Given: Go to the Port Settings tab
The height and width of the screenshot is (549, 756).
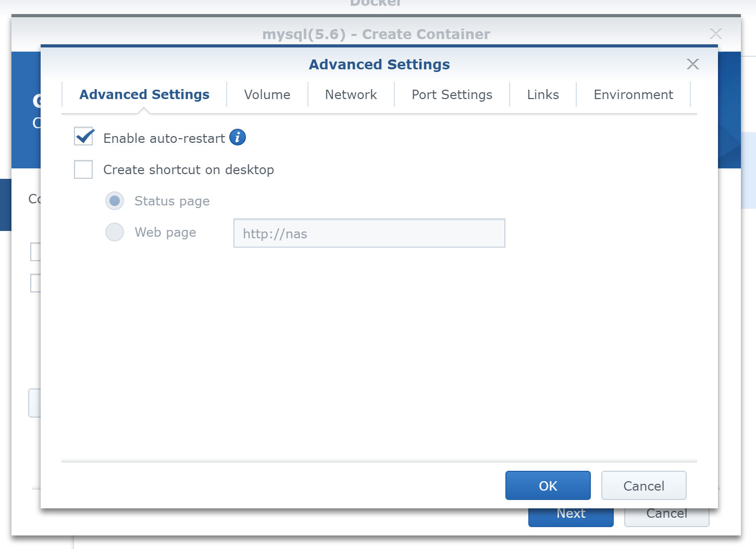Looking at the screenshot, I should 452,95.
